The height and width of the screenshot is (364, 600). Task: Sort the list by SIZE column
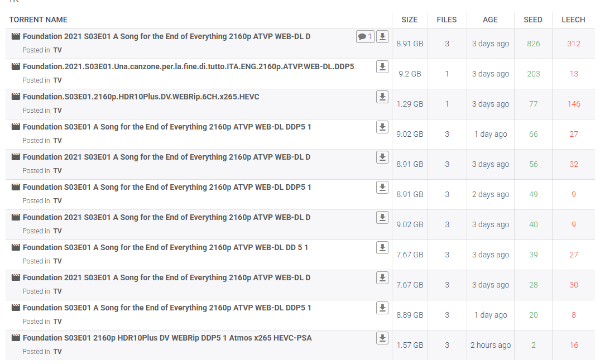(410, 20)
